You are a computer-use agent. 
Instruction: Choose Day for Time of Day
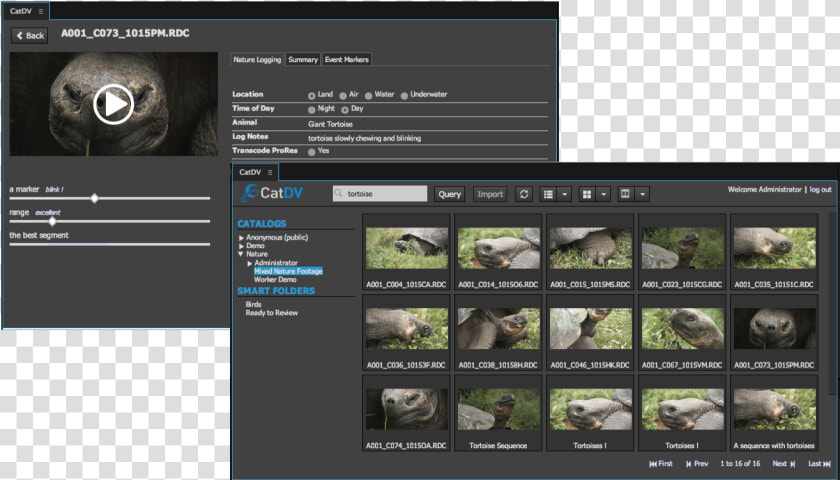(345, 110)
